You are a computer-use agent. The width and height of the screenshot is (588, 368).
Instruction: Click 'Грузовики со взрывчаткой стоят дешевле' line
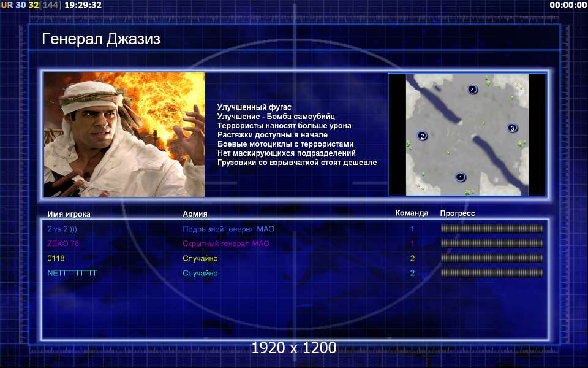297,162
